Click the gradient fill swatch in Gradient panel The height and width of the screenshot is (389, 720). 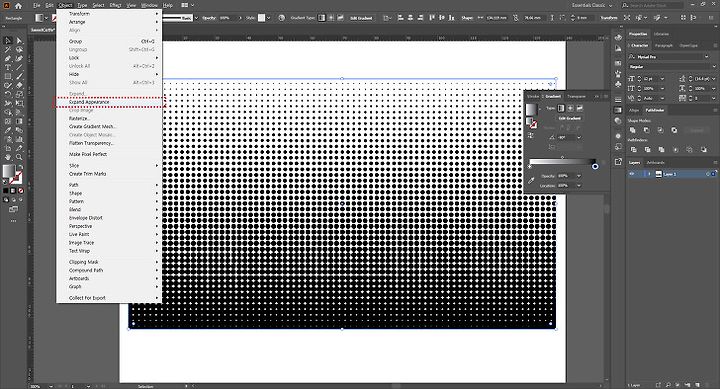tap(531, 109)
